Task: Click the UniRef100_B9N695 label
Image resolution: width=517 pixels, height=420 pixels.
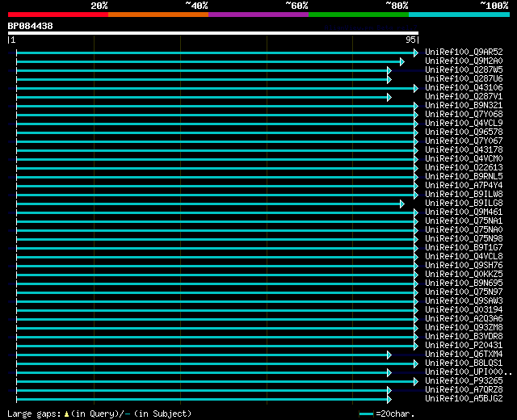Action: pyautogui.click(x=464, y=283)
